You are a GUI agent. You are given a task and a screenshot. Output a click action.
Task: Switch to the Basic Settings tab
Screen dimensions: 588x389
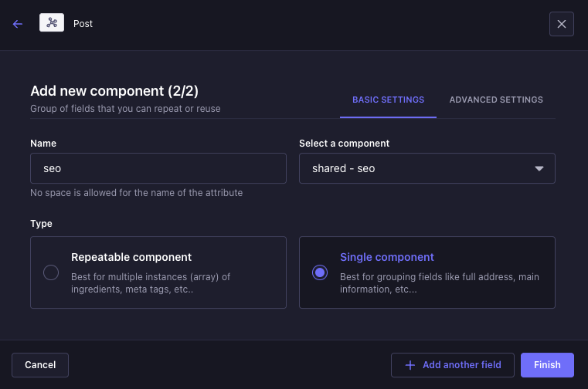tap(388, 100)
